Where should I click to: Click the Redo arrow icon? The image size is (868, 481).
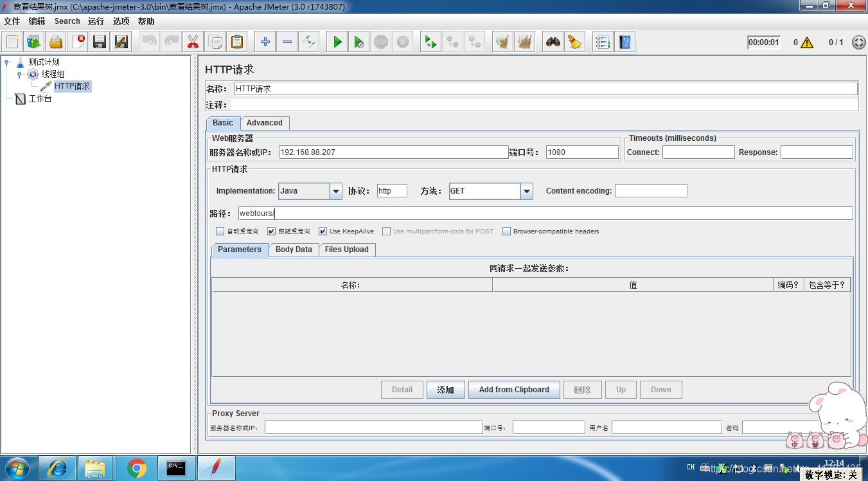[172, 42]
